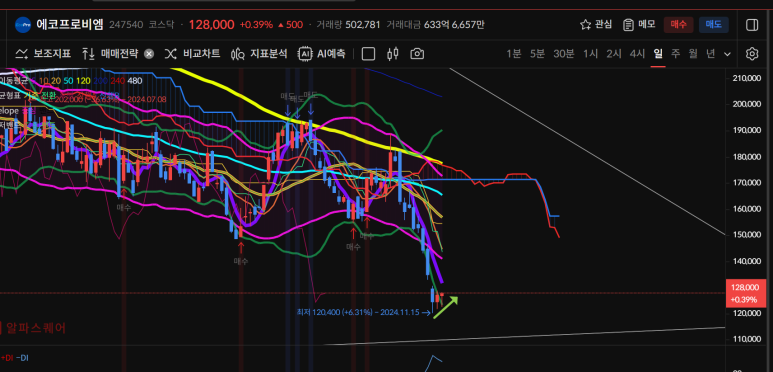Switch to 1시 interval
773x372 pixels.
pyautogui.click(x=591, y=54)
